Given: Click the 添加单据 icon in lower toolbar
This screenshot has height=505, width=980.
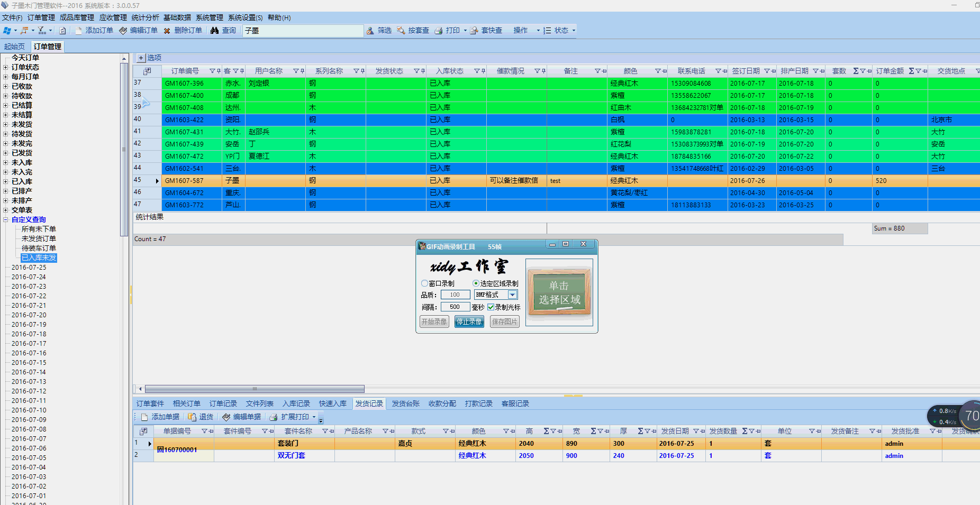Looking at the screenshot, I should (144, 417).
